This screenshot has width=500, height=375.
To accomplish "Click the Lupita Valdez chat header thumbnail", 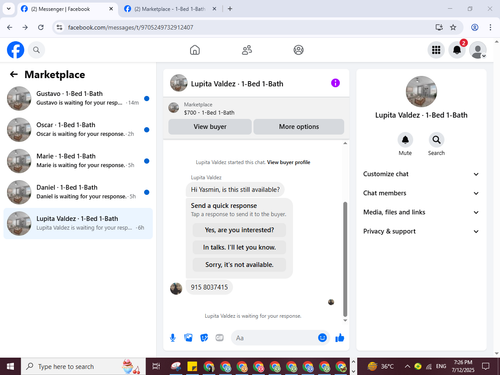I will [179, 83].
